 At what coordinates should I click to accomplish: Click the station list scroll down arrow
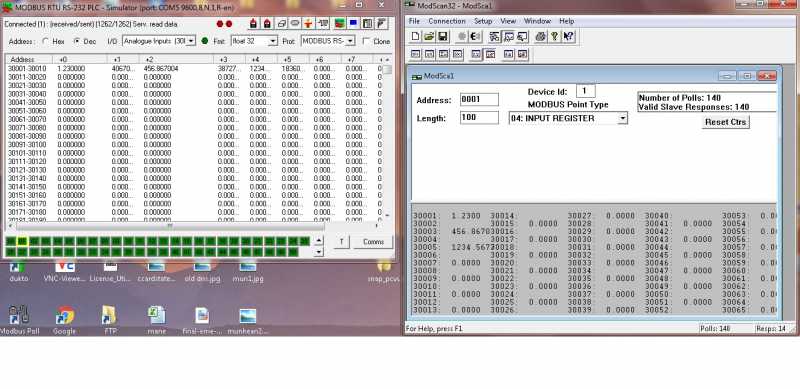click(318, 252)
